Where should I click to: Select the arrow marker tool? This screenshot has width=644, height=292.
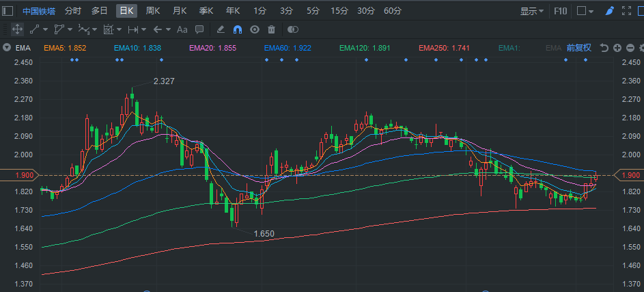point(157,29)
